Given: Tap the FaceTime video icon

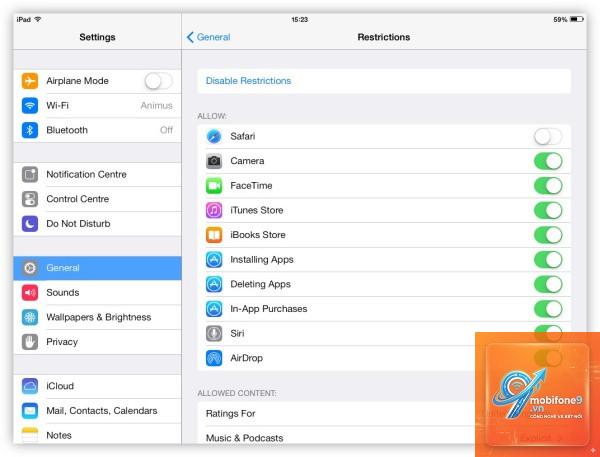Looking at the screenshot, I should [x=214, y=186].
